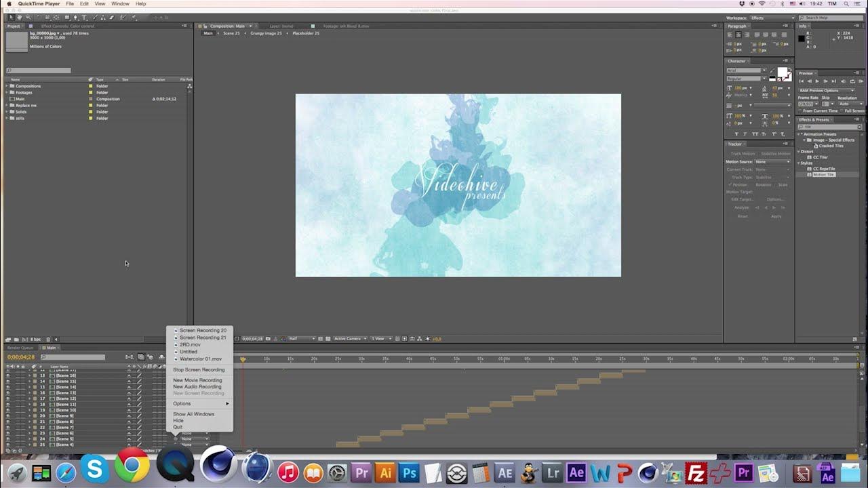Open System Preferences from the dock
Screen dimensions: 868x488
coord(337,472)
